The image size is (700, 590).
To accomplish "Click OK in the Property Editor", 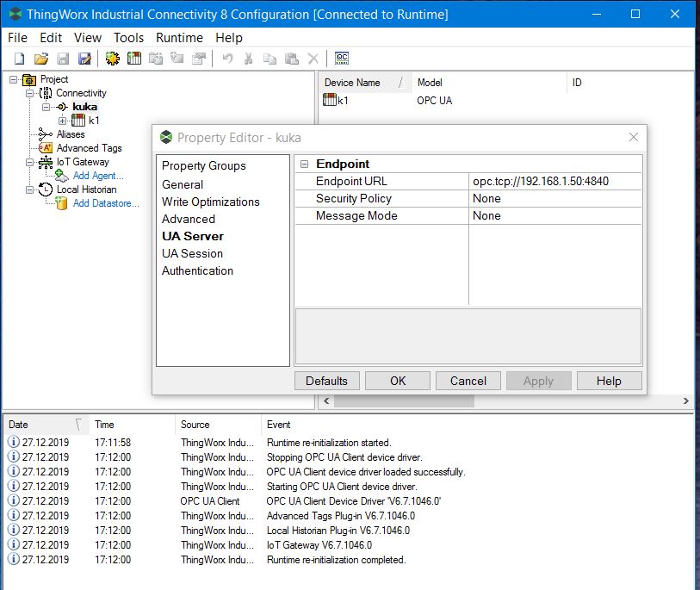I will (x=397, y=380).
